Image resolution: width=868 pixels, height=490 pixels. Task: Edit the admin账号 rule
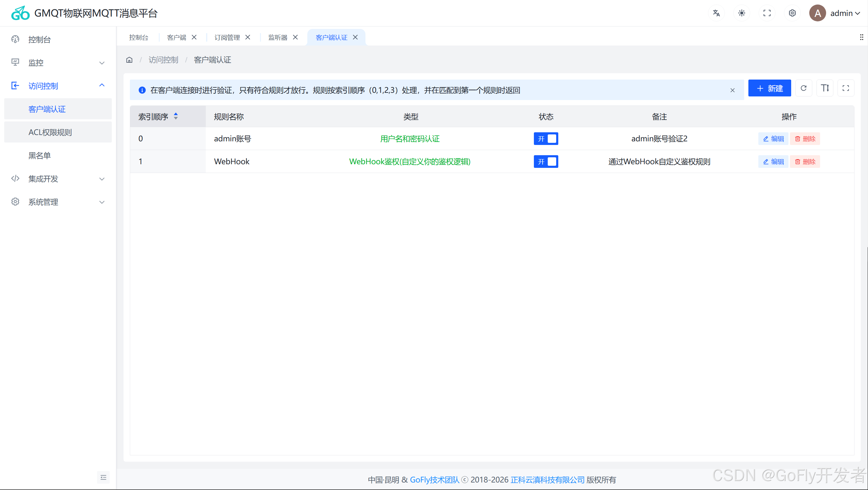tap(773, 139)
